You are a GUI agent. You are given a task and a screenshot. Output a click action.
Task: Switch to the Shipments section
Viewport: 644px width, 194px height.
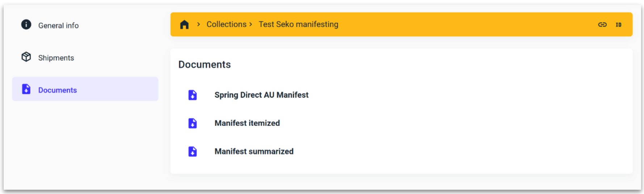click(x=56, y=58)
